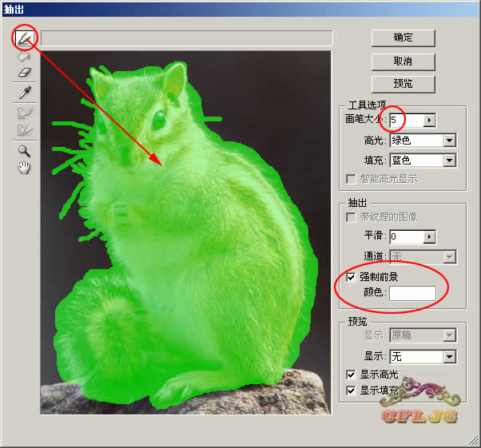Select the Cleanup tool

(26, 113)
